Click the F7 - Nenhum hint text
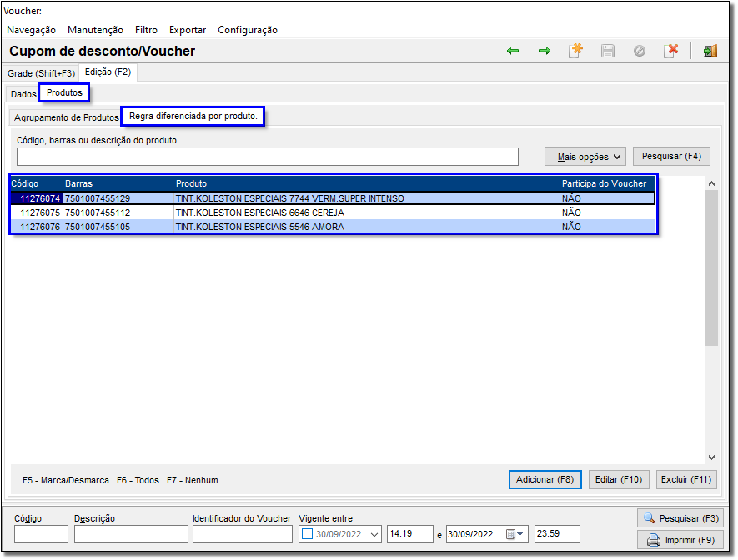The height and width of the screenshot is (560, 738). pos(193,480)
